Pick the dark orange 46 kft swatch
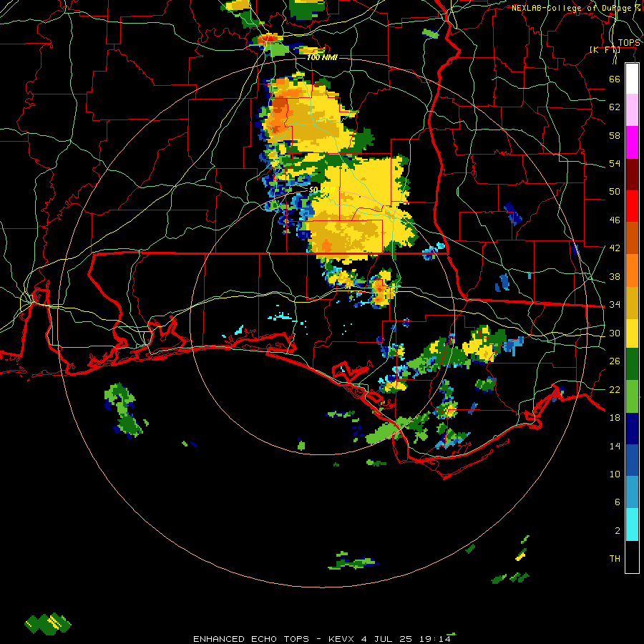 pos(632,238)
